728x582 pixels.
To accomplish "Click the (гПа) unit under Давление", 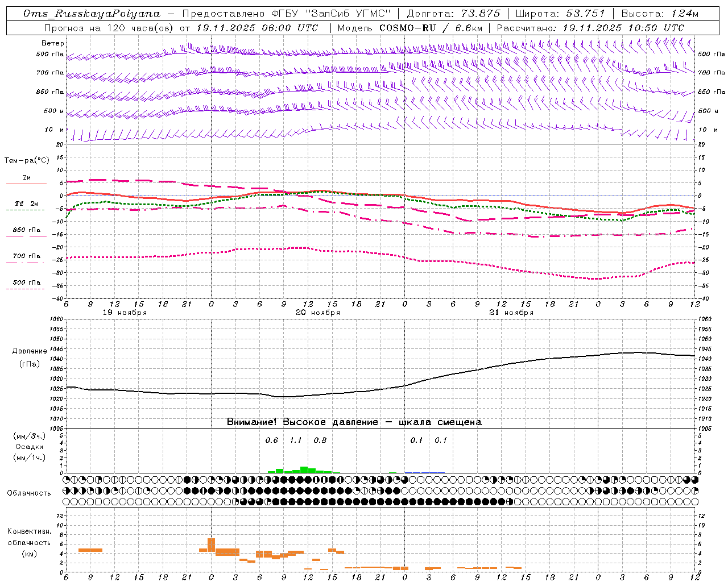I will (x=30, y=364).
